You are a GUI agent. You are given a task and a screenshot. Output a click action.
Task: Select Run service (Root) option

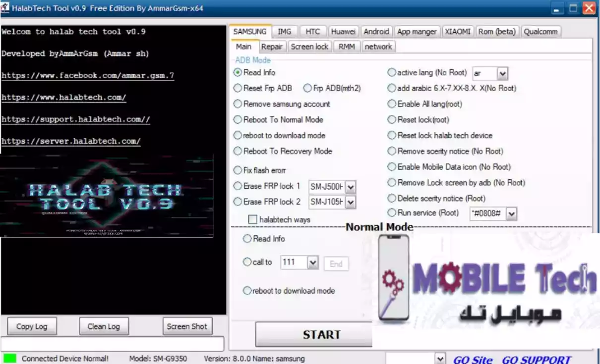(x=423, y=212)
